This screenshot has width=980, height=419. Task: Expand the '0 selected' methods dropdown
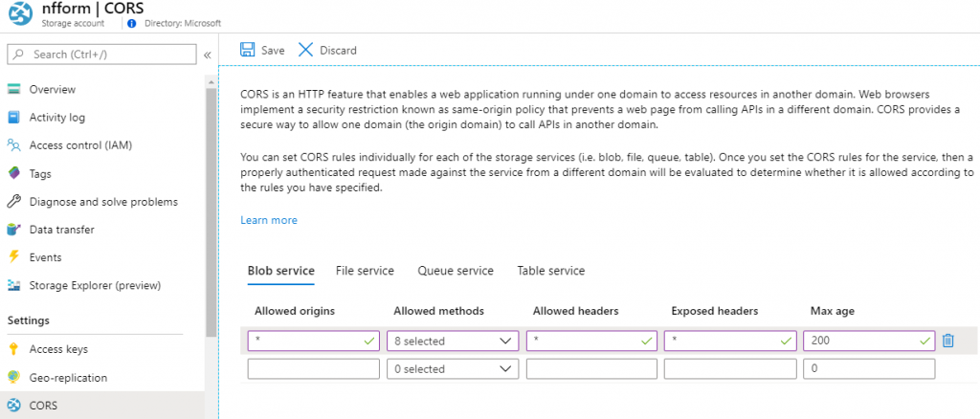tap(452, 369)
